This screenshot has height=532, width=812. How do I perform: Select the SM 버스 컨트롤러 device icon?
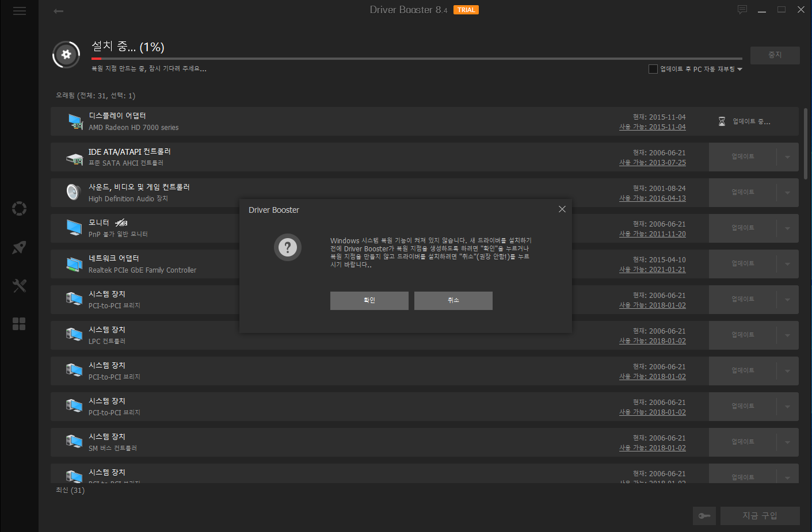[74, 442]
